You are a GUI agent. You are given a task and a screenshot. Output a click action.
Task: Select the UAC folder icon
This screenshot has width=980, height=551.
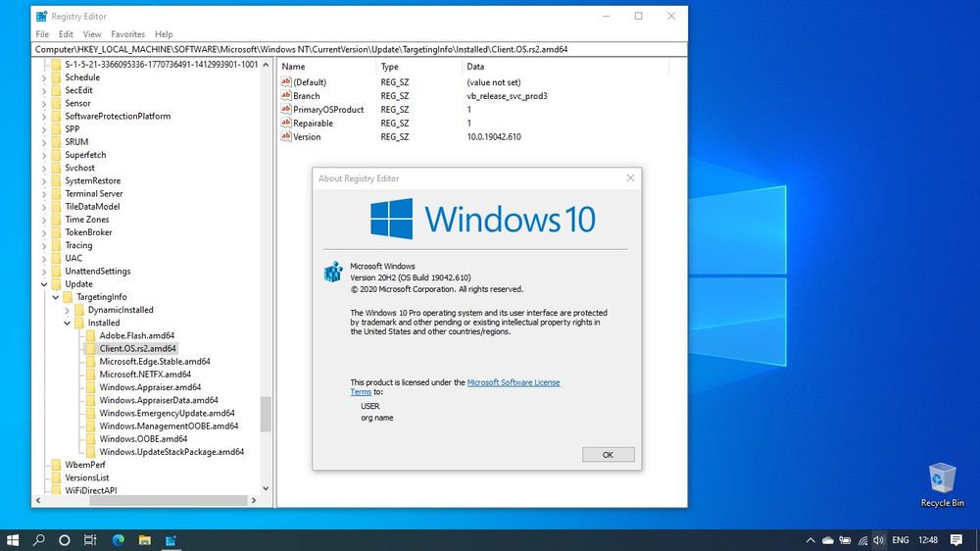point(56,258)
